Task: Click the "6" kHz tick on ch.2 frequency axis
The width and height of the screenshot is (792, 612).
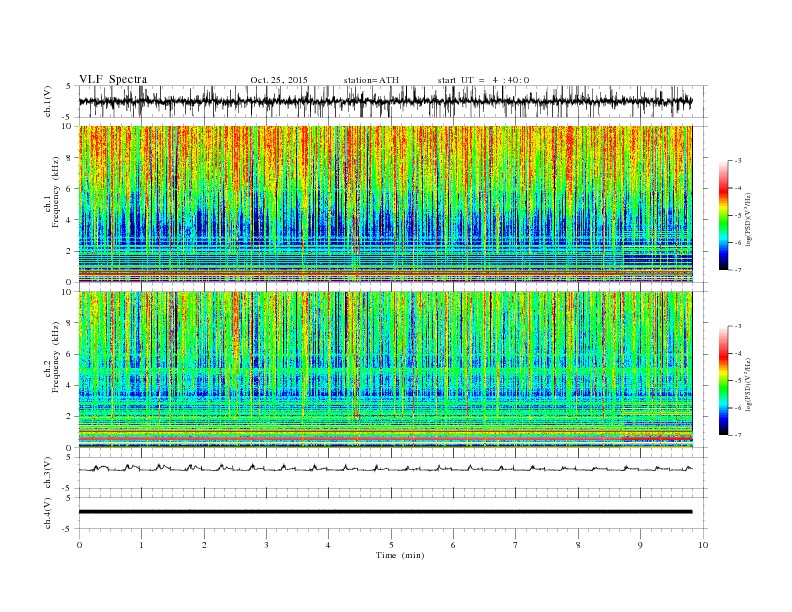Action: [x=70, y=354]
